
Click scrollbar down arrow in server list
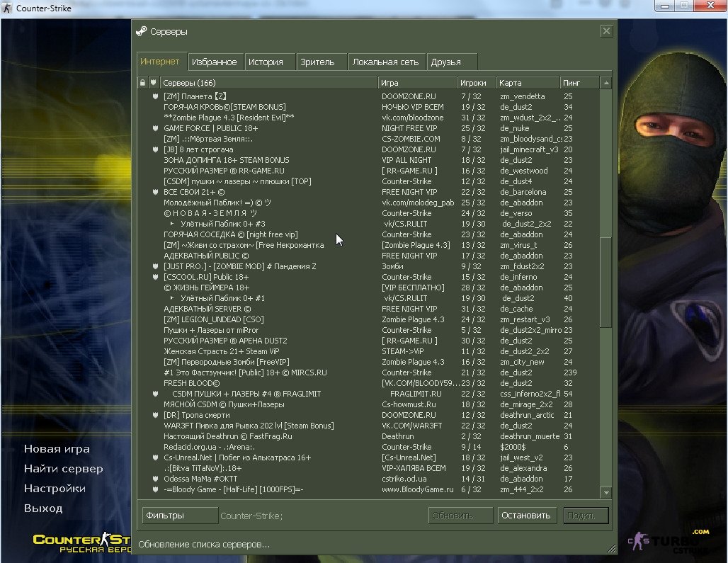point(606,492)
